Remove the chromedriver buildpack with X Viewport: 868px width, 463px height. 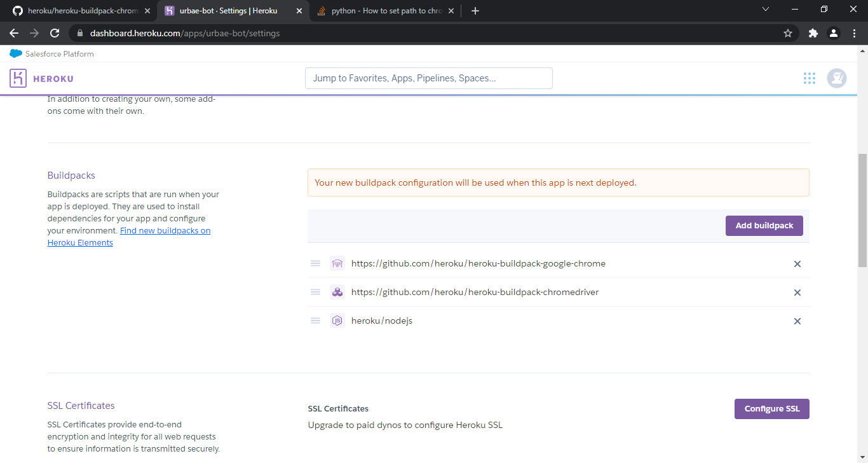click(797, 293)
